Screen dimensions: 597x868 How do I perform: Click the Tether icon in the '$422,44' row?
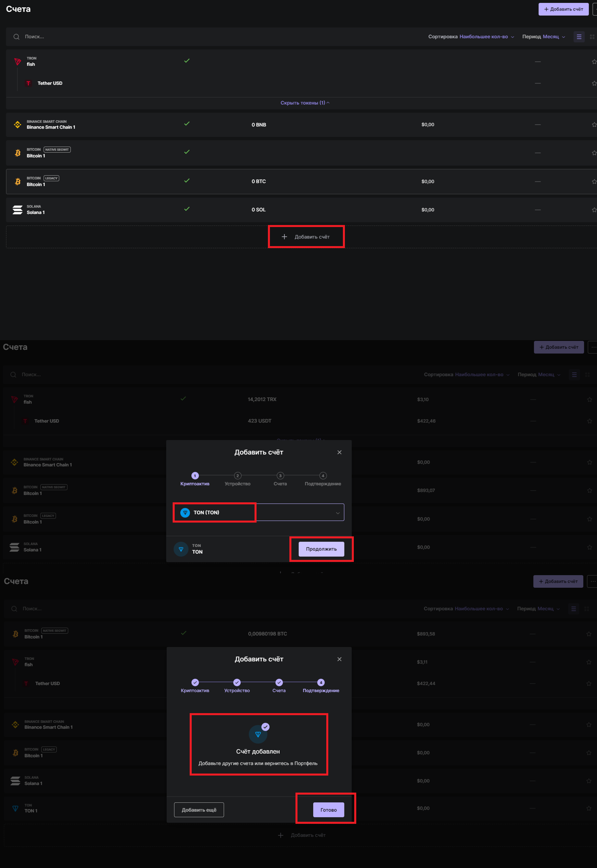coord(26,684)
